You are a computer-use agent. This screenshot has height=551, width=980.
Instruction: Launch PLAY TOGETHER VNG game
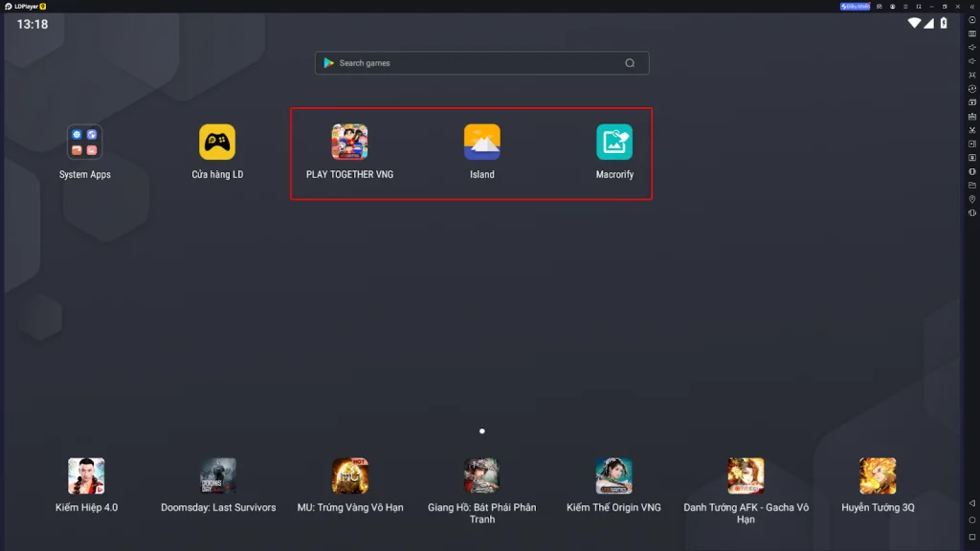[349, 143]
